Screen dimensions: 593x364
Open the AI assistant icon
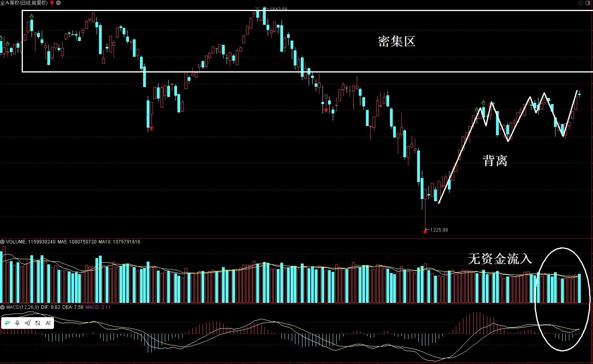pyautogui.click(x=48, y=323)
